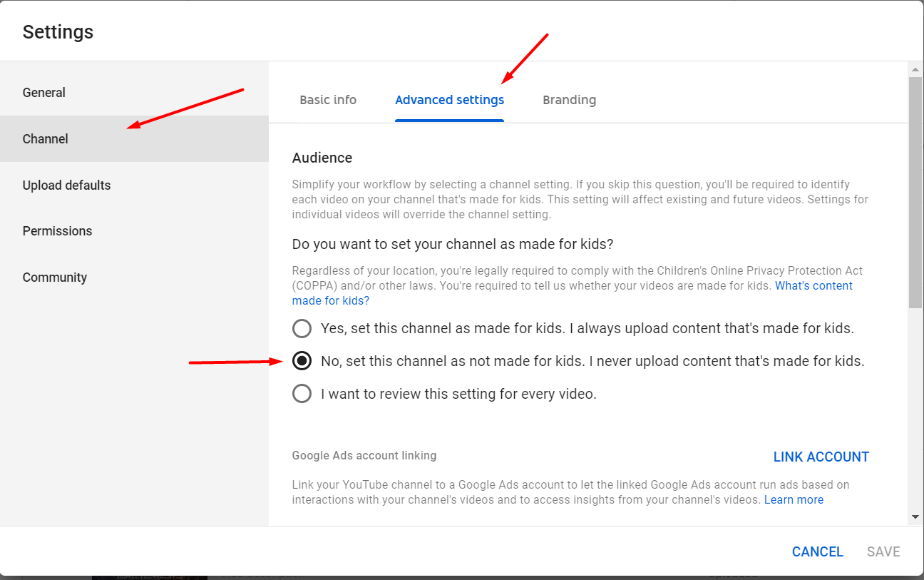Open the General settings section
The width and height of the screenshot is (924, 580).
tap(43, 93)
